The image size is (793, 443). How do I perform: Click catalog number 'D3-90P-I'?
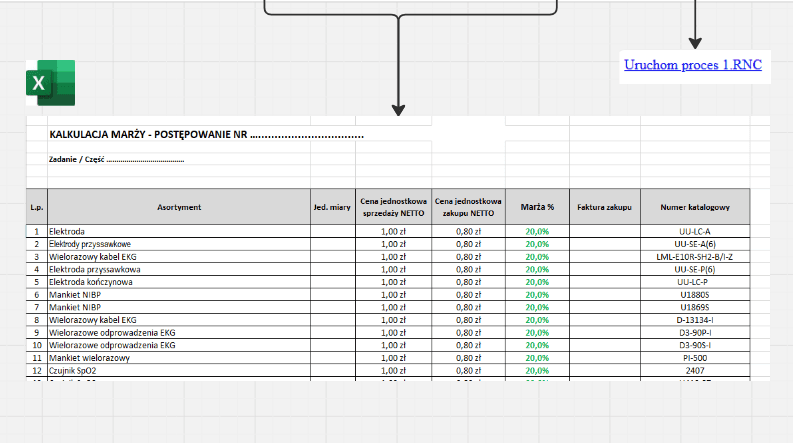point(695,333)
